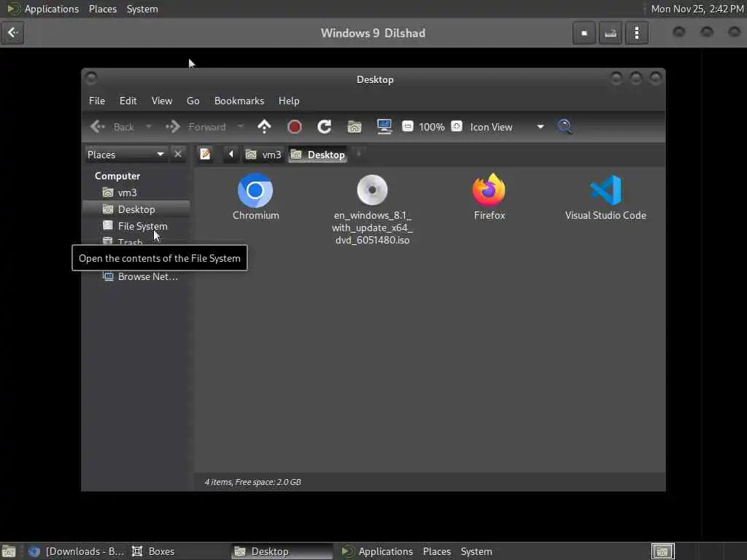Select Desktop in the sidebar

(136, 209)
